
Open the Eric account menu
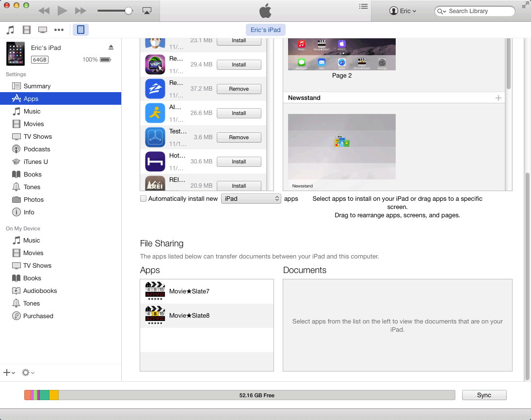[403, 11]
